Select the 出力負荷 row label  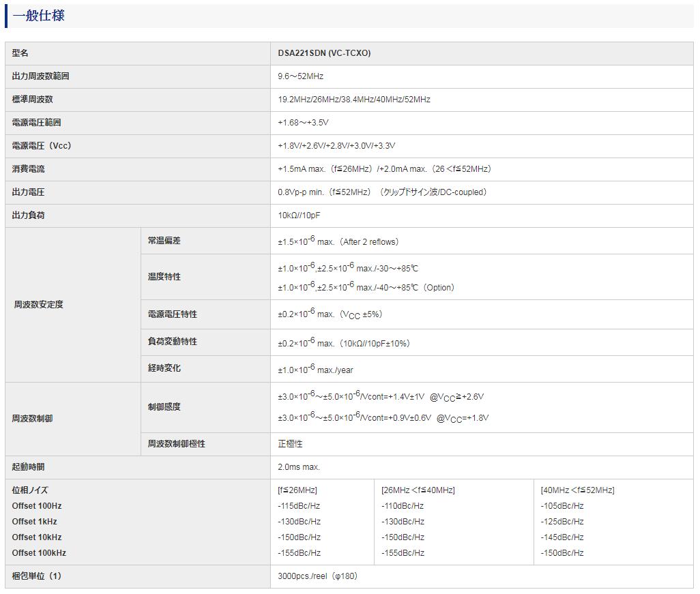click(28, 216)
